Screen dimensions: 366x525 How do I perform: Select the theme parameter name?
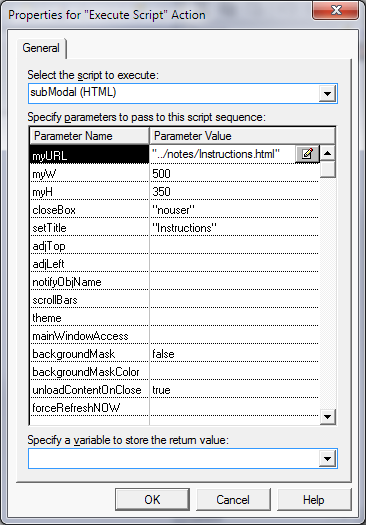[x=89, y=318]
